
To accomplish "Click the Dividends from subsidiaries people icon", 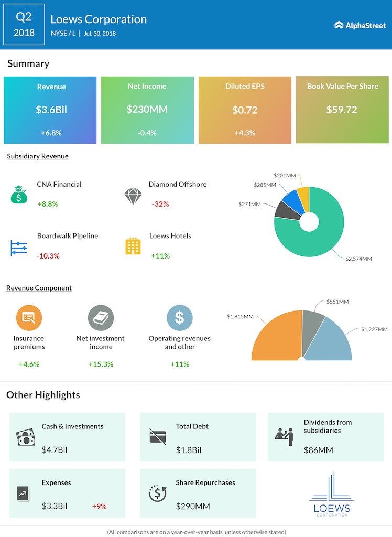I will [285, 437].
